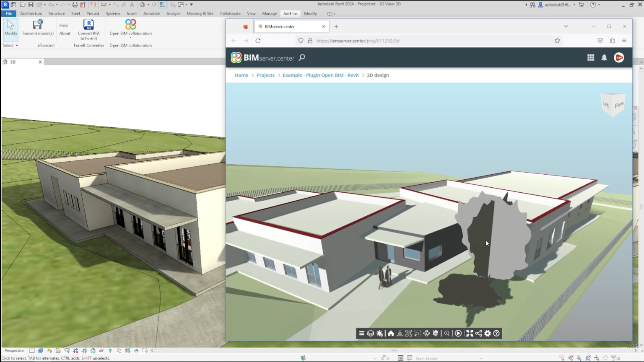Click the sun lighting icon in the viewer toolbar
Image resolution: width=644 pixels, height=362 pixels.
(379, 333)
